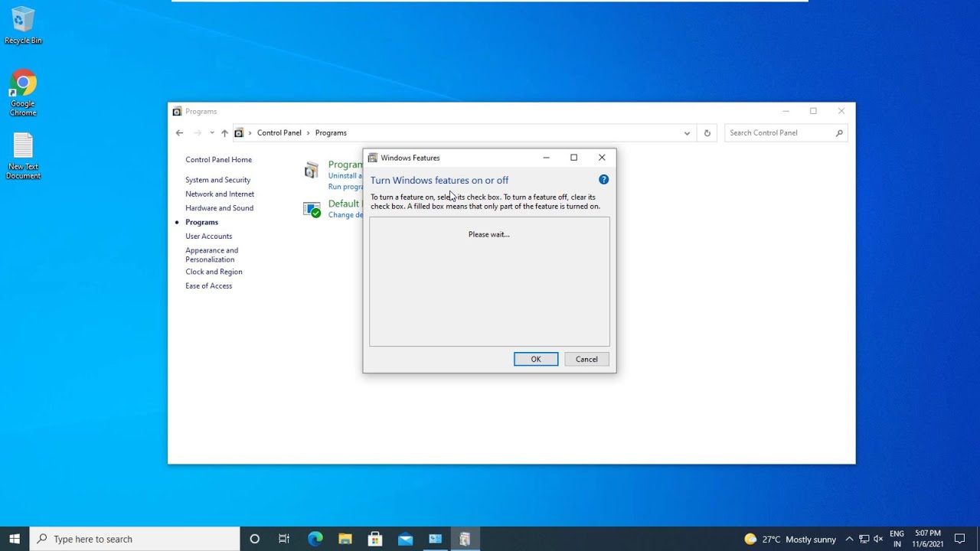Switch to Windows Features taskbar button
This screenshot has height=551, width=980.
click(x=465, y=539)
